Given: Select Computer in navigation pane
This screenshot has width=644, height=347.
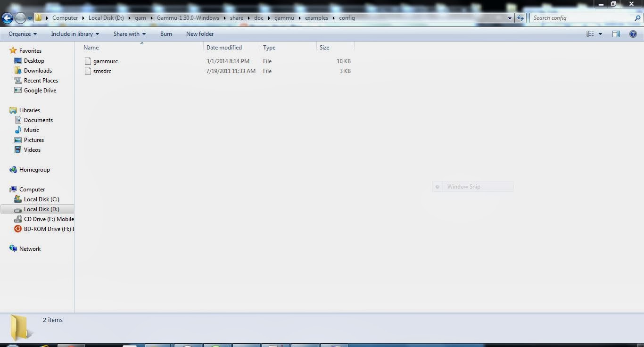Looking at the screenshot, I should pos(32,190).
